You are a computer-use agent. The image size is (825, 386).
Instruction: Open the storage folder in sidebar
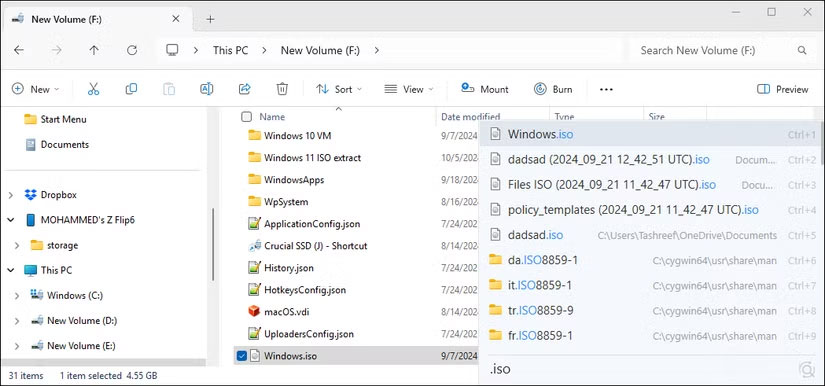[54, 245]
